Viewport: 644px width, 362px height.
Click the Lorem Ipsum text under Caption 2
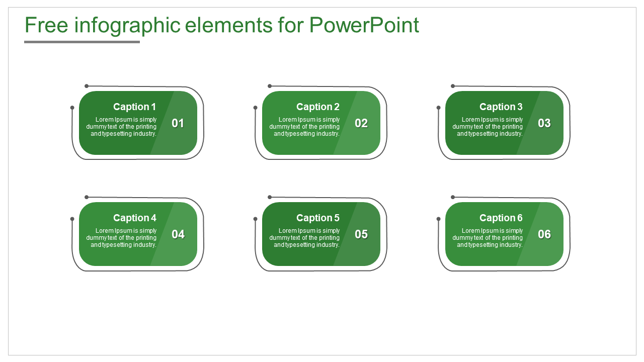304,127
